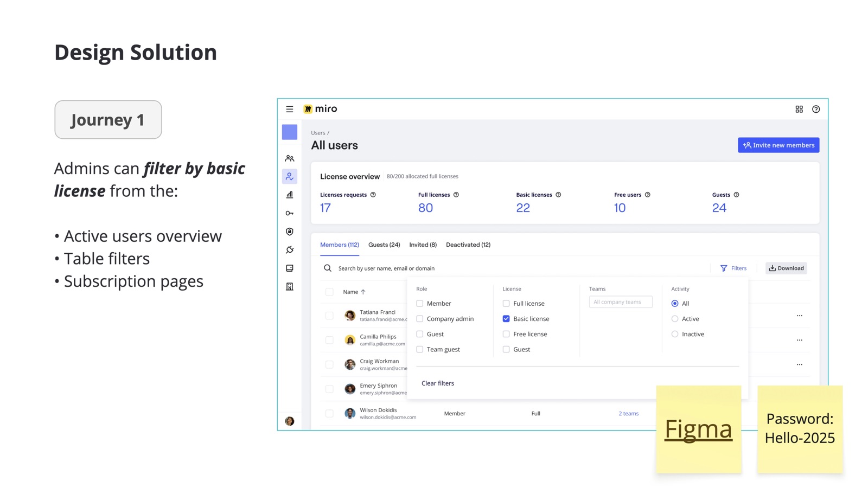The height and width of the screenshot is (488, 868).
Task: Switch to the Deactivated (12) tab
Action: coord(468,245)
